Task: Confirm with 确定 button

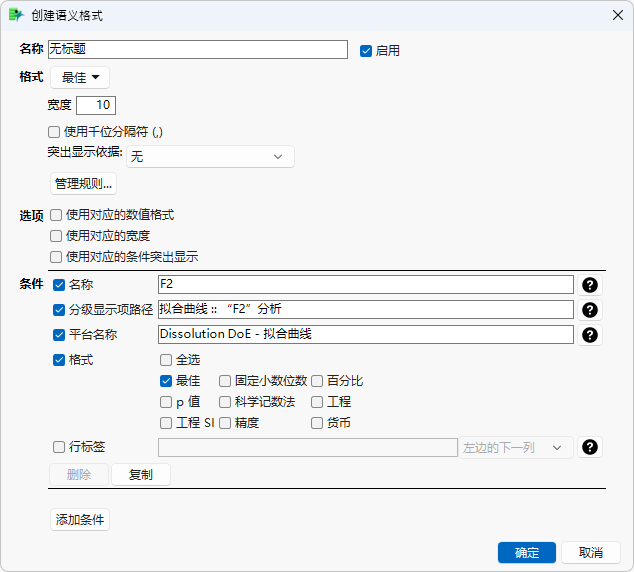Action: tap(527, 553)
